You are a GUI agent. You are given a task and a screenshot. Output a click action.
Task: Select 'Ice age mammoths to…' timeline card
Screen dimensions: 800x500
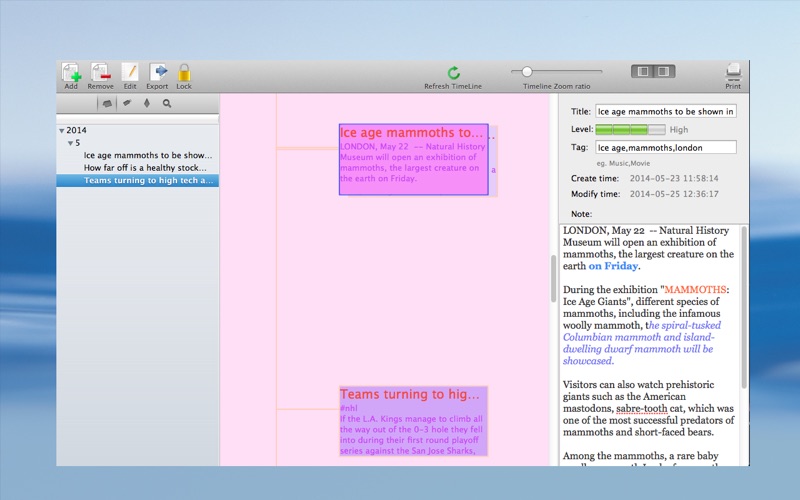coord(414,159)
